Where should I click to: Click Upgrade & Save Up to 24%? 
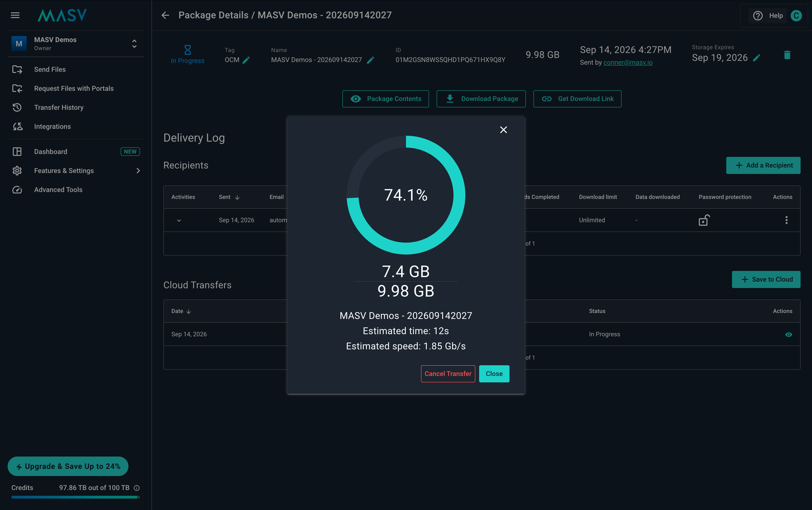[x=68, y=466]
